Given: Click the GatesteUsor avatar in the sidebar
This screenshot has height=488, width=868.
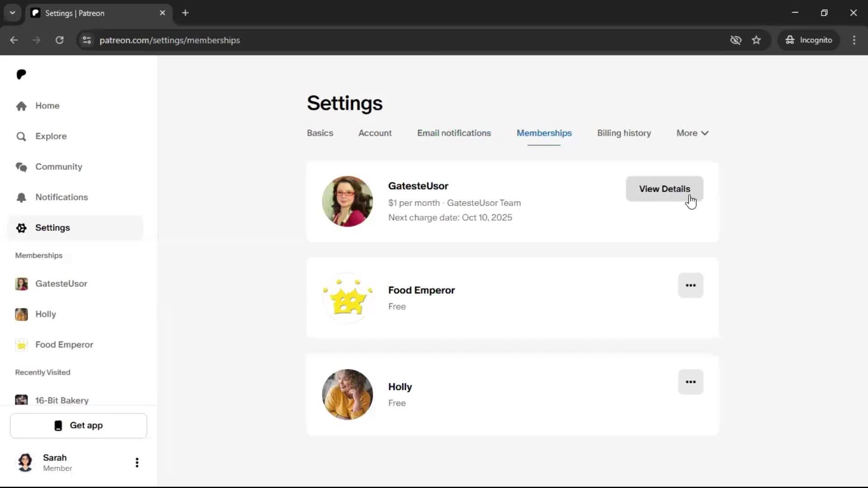Looking at the screenshot, I should [x=21, y=284].
